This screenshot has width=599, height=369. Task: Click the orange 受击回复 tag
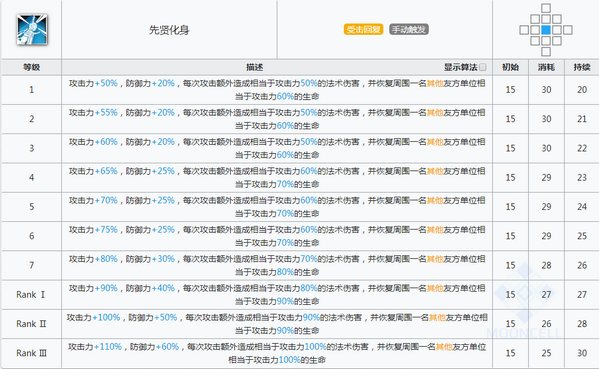coord(363,29)
